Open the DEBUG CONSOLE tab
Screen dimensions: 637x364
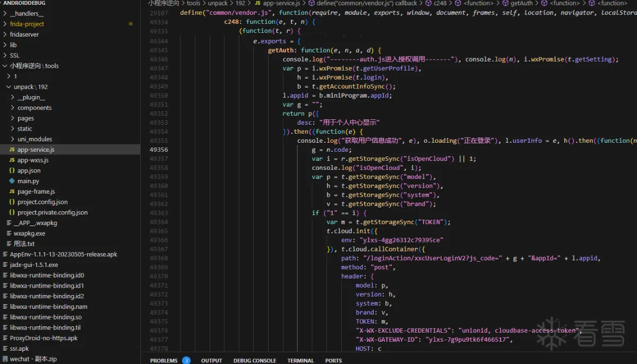[255, 360]
